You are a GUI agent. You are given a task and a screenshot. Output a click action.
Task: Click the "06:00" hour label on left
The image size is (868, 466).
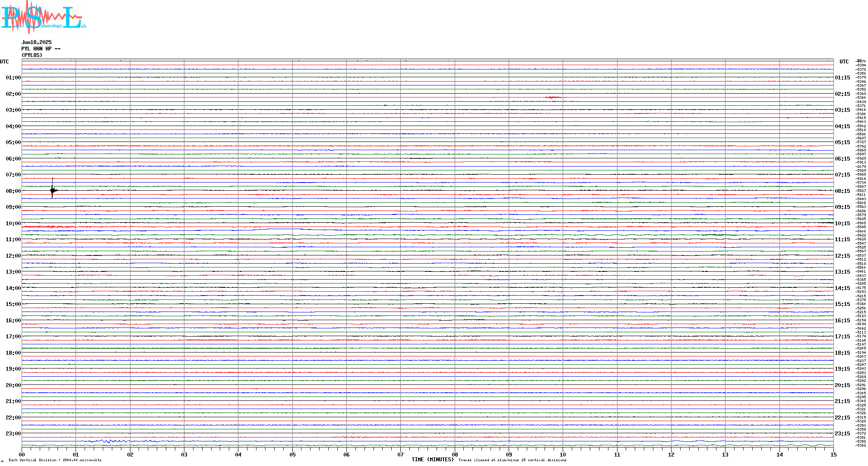point(13,159)
